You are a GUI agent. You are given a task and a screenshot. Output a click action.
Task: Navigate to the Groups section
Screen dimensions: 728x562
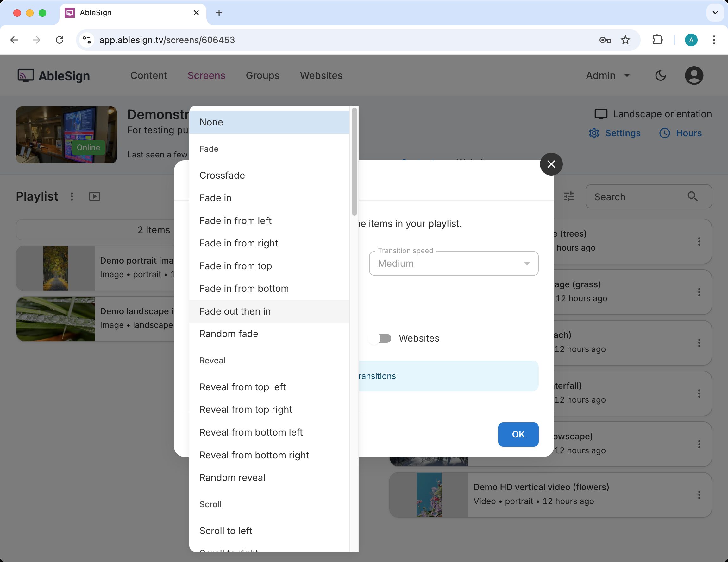click(x=262, y=75)
